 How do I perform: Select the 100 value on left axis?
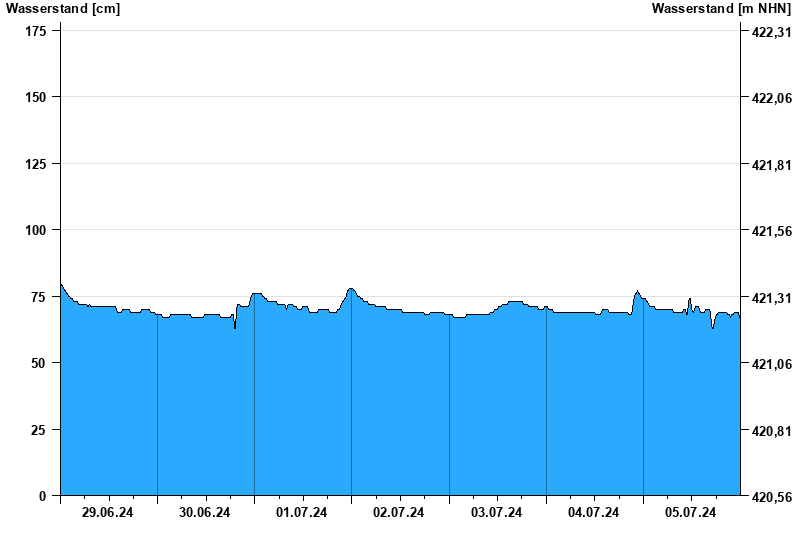36,230
